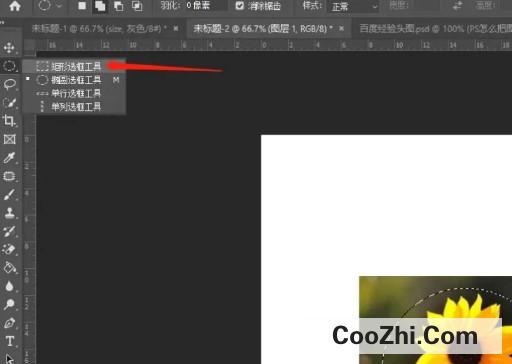Toggle the anti-alias (消除锯齿) checkbox
The image size is (512, 364).
pyautogui.click(x=240, y=6)
